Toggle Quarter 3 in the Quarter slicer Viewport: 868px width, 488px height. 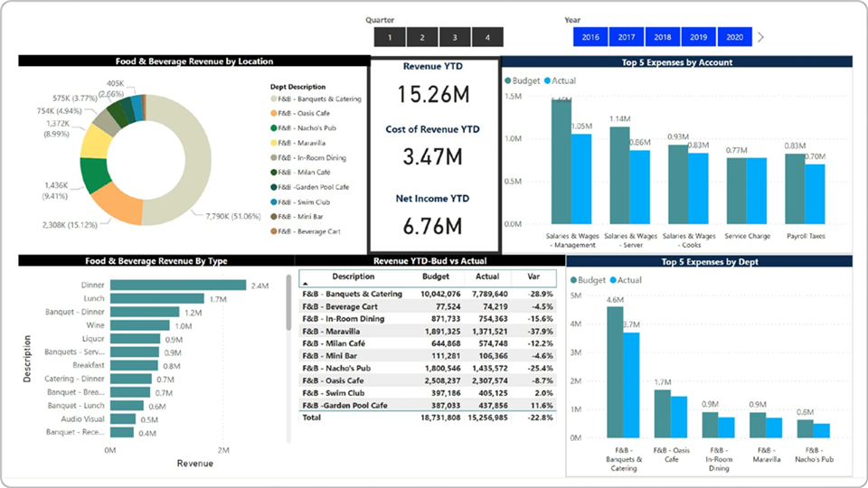455,37
